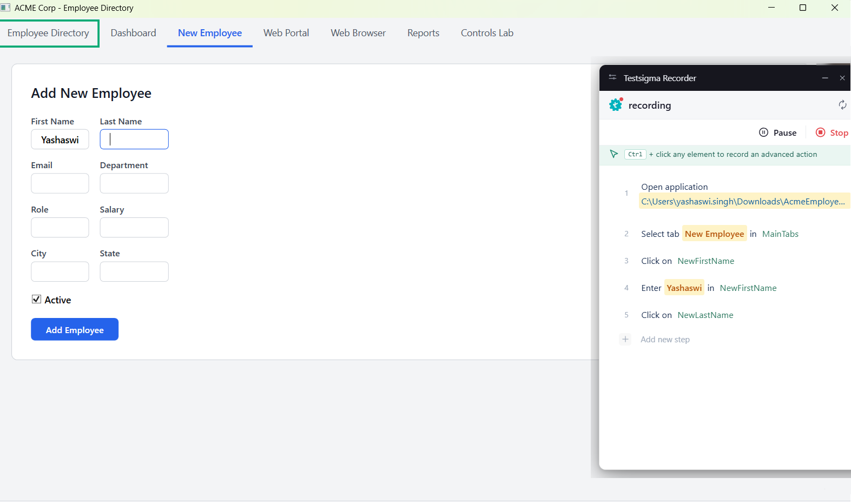
Task: Click NewFirstName element in step 3
Action: tap(706, 261)
